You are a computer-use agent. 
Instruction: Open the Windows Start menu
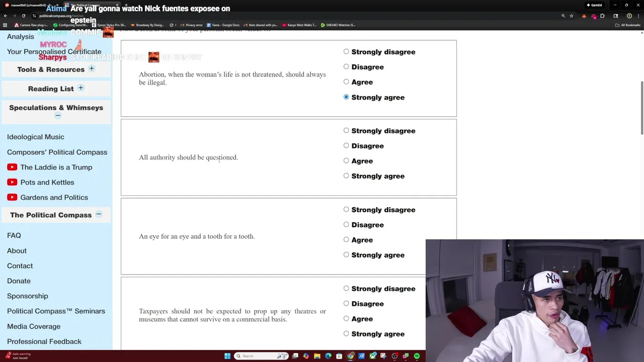[227, 356]
